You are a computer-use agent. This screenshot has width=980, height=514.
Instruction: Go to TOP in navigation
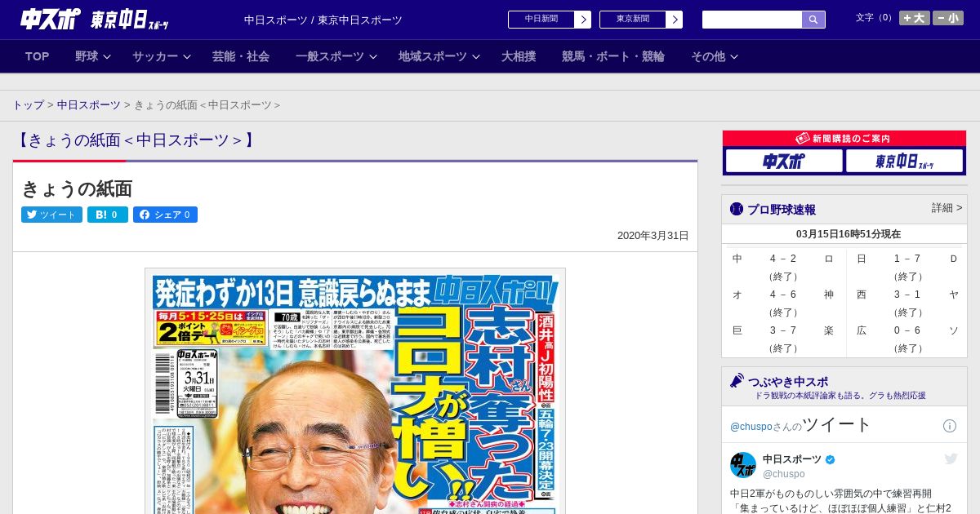pyautogui.click(x=38, y=56)
